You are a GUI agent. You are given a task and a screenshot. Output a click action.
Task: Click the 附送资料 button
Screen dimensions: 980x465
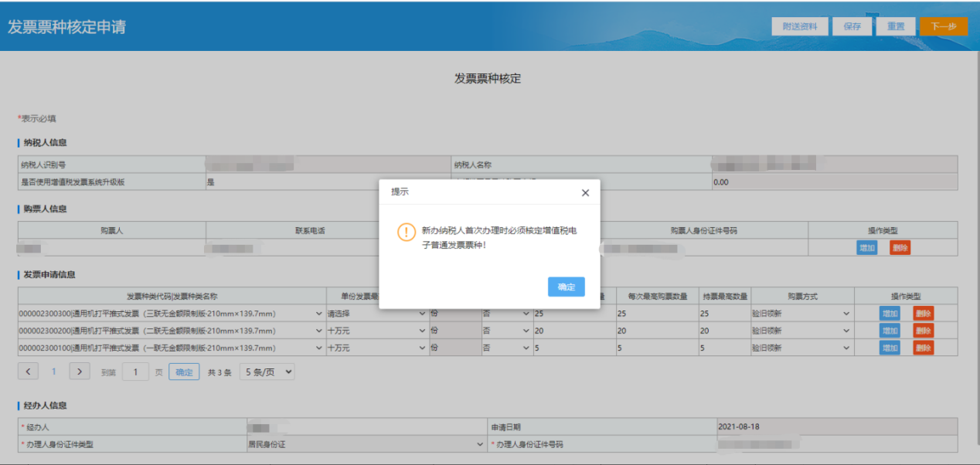[799, 26]
